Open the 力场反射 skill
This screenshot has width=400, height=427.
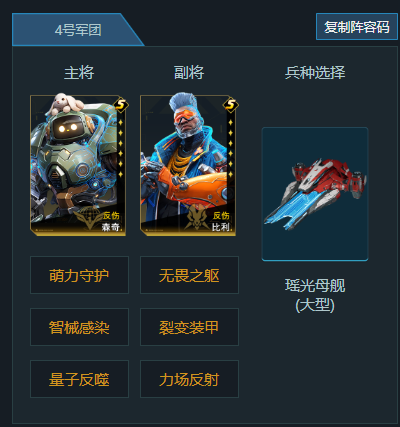click(x=189, y=379)
